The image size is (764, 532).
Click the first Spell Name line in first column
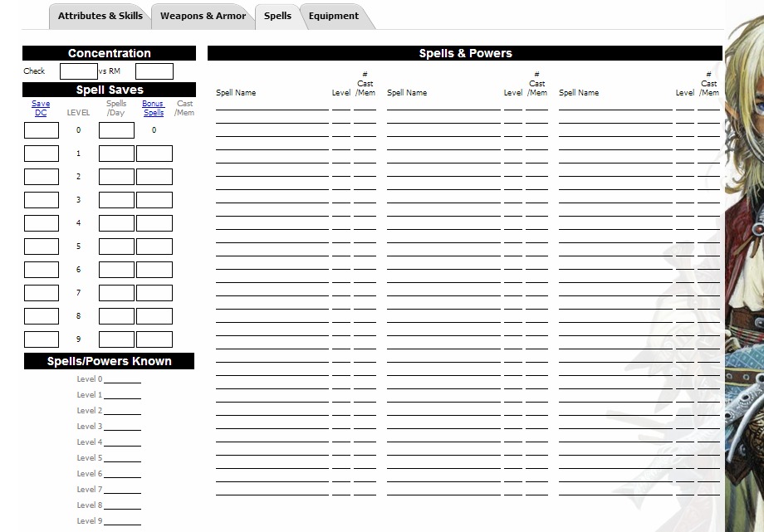(x=272, y=104)
